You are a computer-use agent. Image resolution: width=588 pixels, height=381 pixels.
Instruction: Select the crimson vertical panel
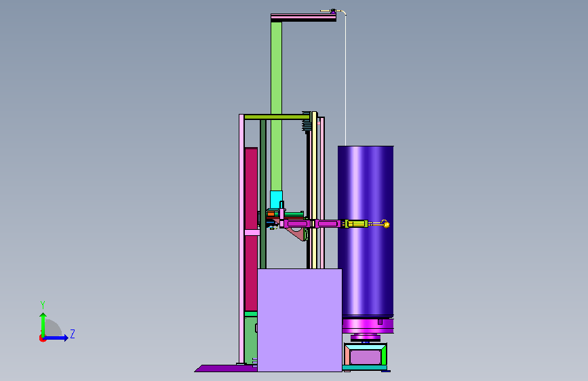251,228
